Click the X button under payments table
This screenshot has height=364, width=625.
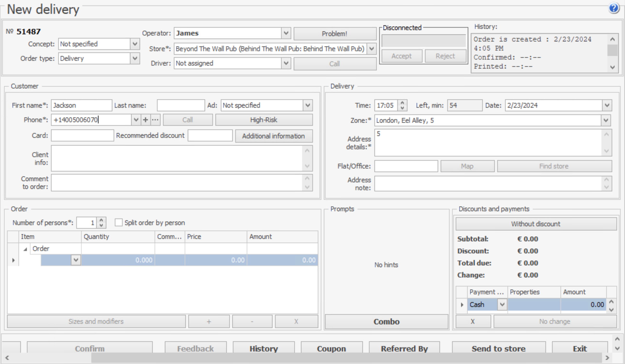(473, 322)
